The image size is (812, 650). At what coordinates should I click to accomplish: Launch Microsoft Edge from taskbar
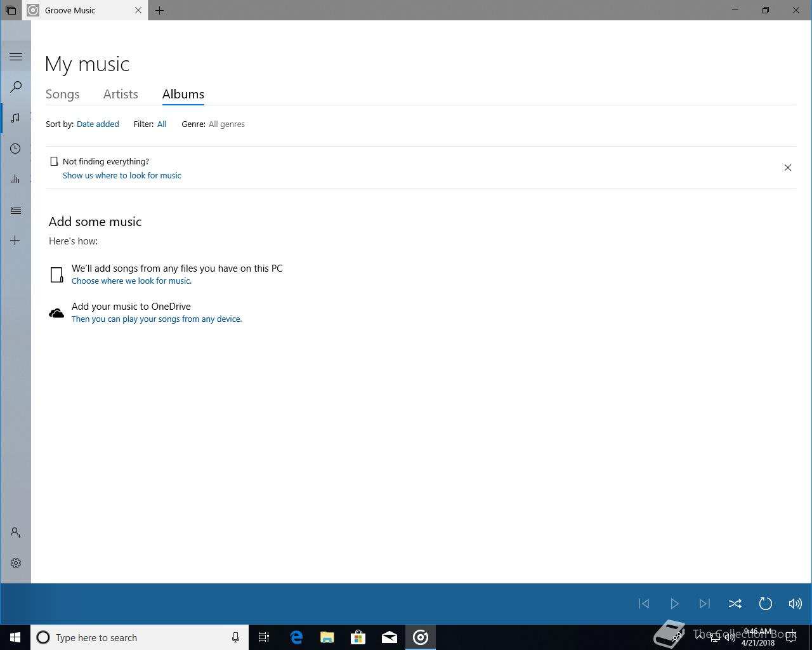point(296,637)
